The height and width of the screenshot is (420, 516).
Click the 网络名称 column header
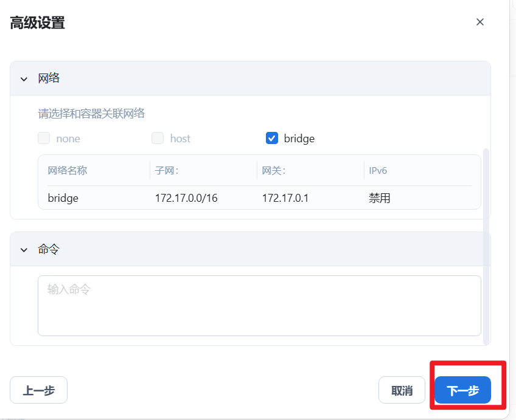[68, 171]
